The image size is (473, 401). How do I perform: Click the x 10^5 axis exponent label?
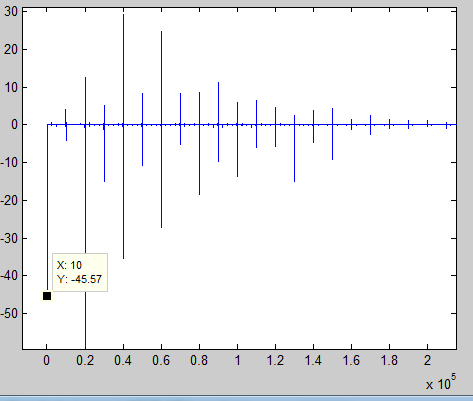[441, 383]
